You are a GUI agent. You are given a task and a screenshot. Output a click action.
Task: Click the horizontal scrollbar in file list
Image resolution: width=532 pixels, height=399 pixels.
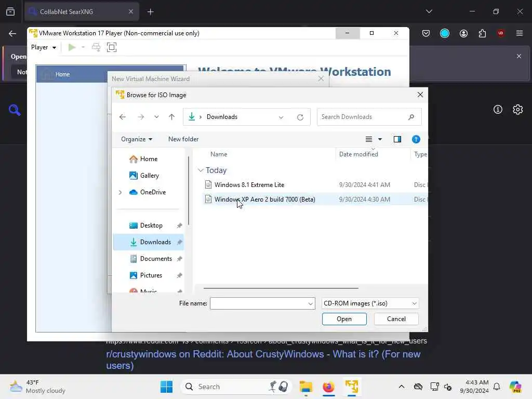[x=281, y=288]
